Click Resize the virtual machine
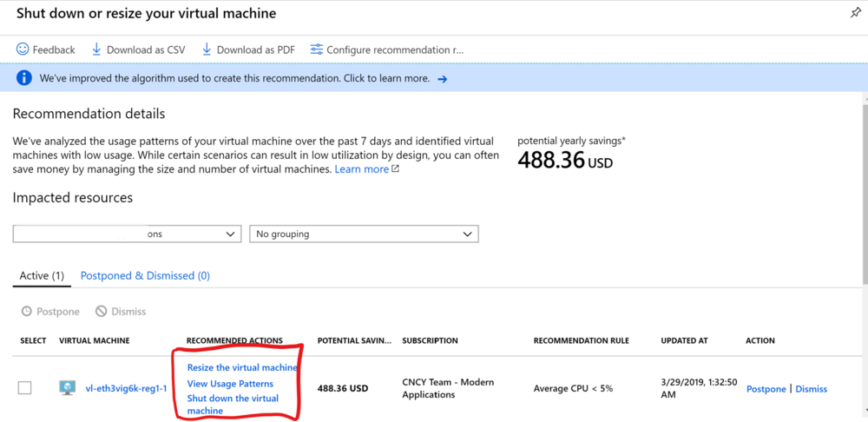Image resolution: width=868 pixels, height=422 pixels. click(x=242, y=367)
